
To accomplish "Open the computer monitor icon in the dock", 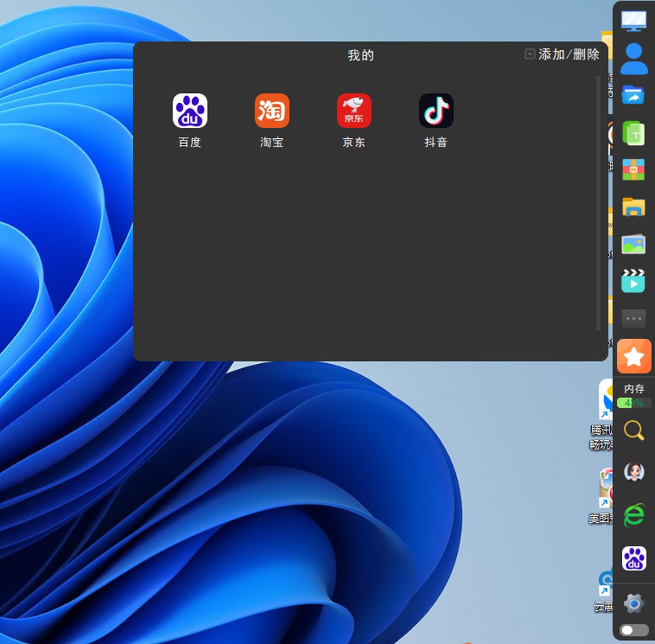I will point(634,21).
